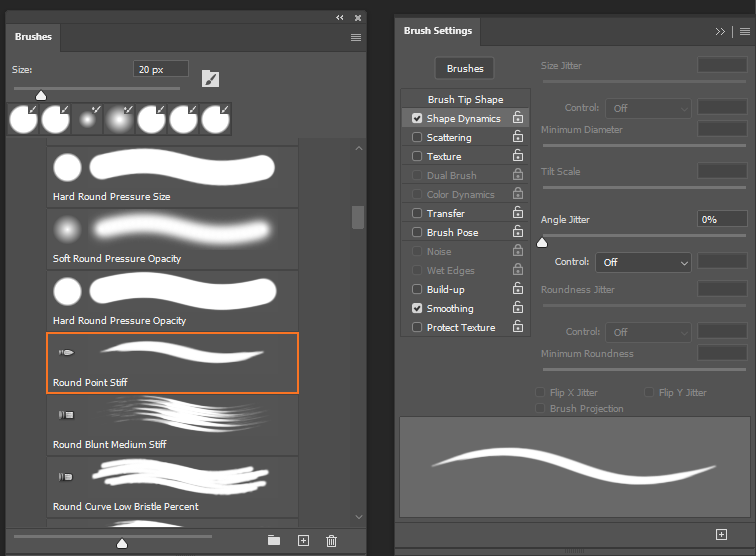Expand Brush Settings panel double-chevron icon

point(720,31)
